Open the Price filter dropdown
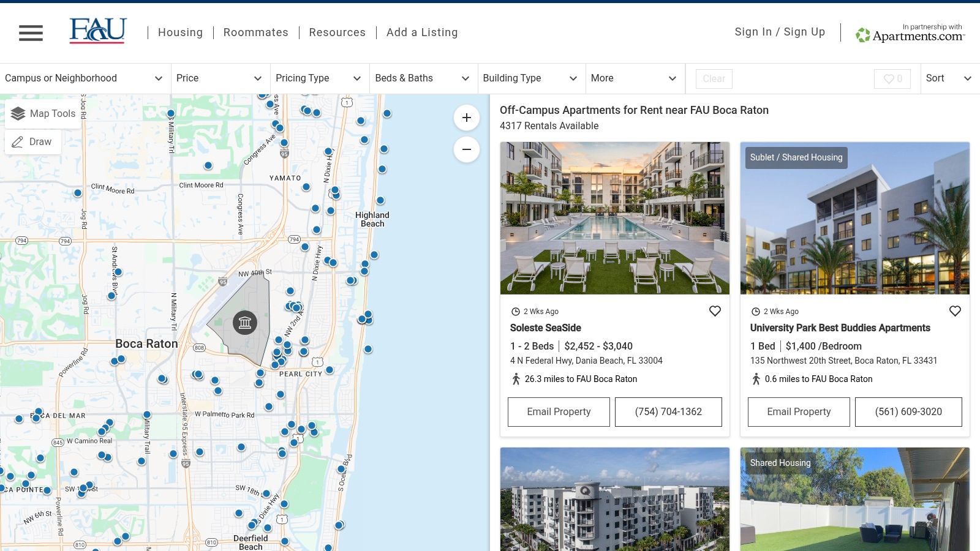 tap(221, 78)
